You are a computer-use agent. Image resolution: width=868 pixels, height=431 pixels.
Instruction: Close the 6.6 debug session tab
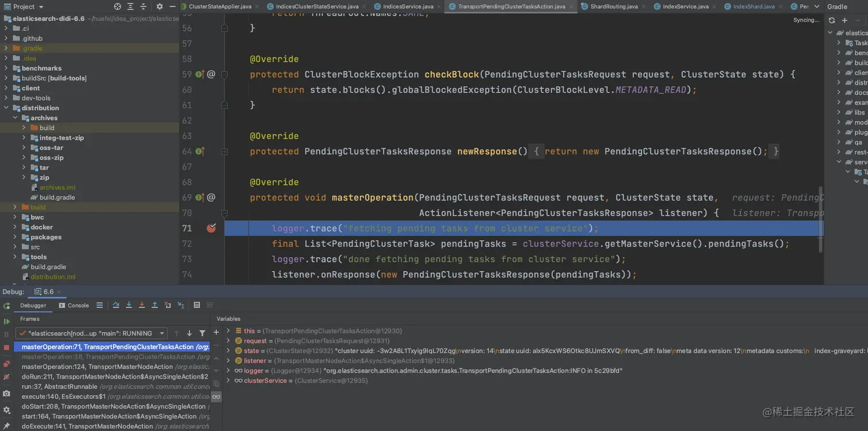point(60,292)
